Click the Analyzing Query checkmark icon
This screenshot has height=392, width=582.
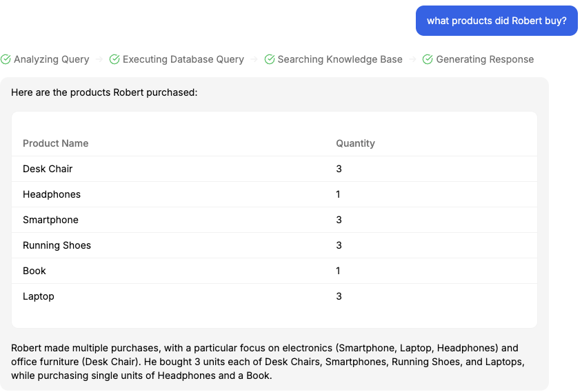tap(6, 59)
